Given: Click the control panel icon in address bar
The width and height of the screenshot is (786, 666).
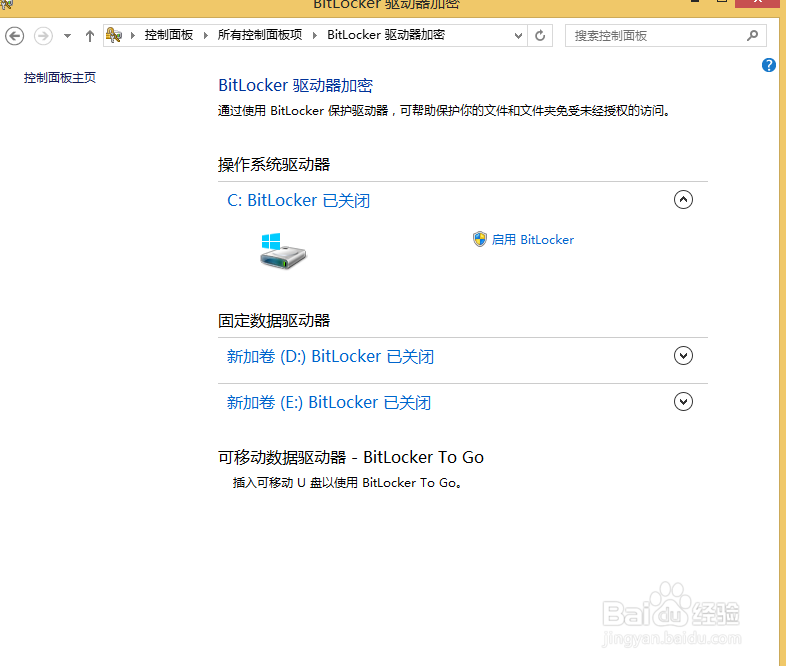Looking at the screenshot, I should point(114,35).
